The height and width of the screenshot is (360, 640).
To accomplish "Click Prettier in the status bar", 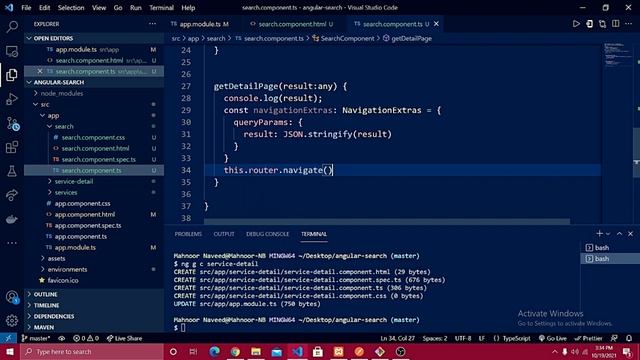I will coord(588,338).
